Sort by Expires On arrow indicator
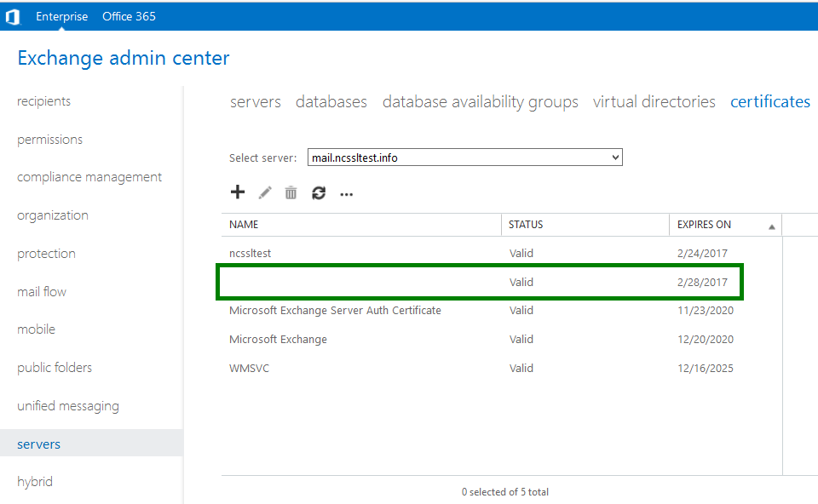The height and width of the screenshot is (504, 818). tap(772, 226)
